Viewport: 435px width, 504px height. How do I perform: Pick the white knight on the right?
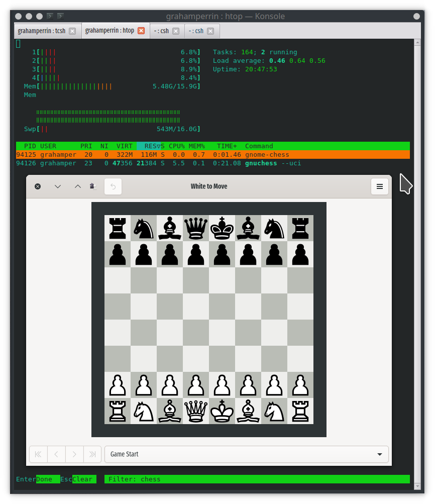click(274, 411)
